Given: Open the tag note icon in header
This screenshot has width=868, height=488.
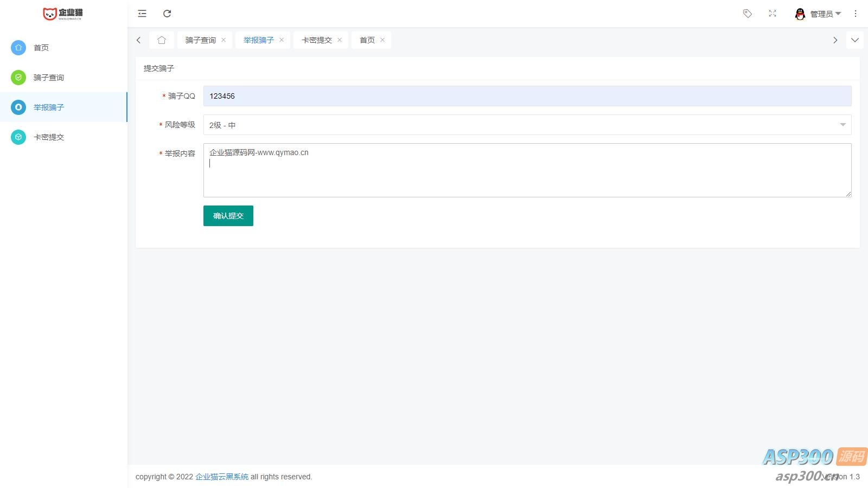Looking at the screenshot, I should point(748,14).
